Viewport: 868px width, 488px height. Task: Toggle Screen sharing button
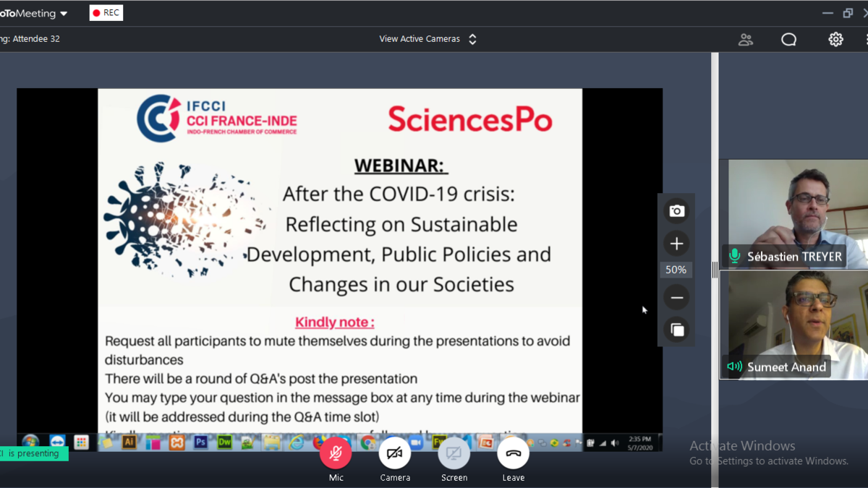tap(454, 453)
